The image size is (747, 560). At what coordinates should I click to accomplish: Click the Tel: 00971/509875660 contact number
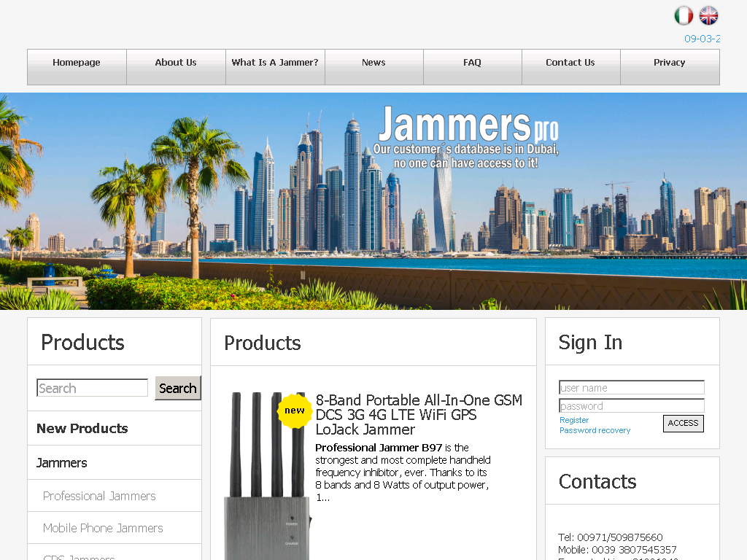click(611, 537)
